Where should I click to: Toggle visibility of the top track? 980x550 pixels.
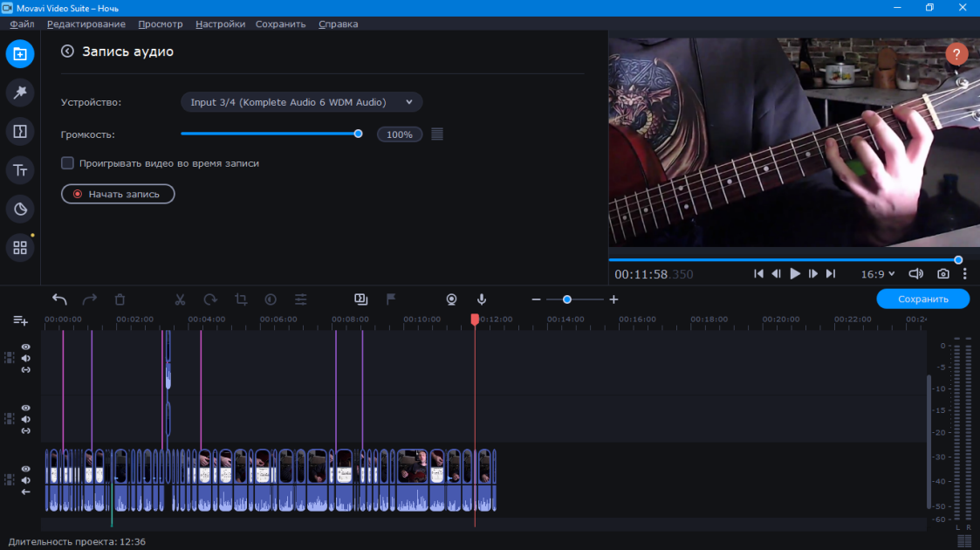[x=25, y=347]
